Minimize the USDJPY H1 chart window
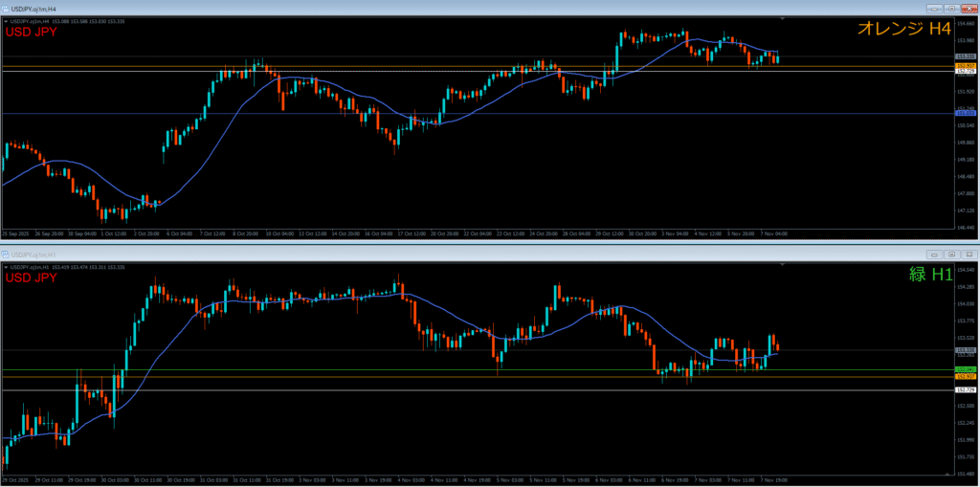This screenshot has width=980, height=487. pos(935,255)
